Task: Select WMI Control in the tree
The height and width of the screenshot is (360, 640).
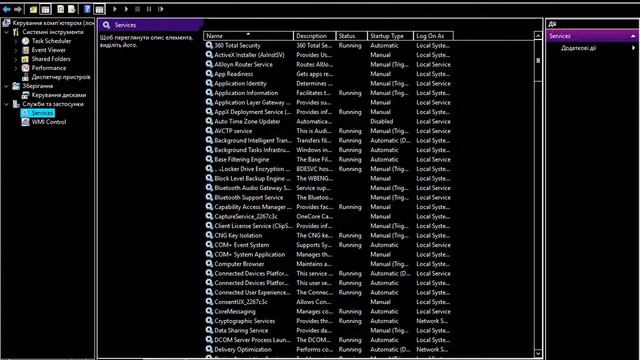Action: point(49,122)
